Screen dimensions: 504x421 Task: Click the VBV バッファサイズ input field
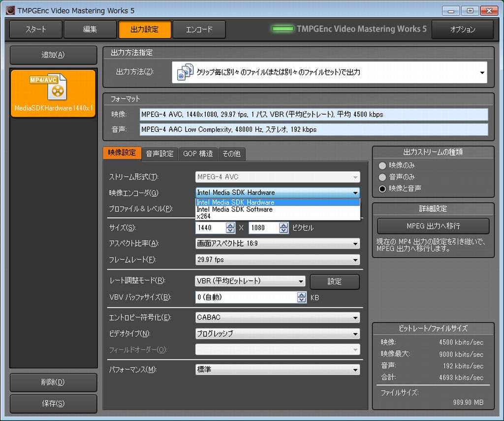246,298
